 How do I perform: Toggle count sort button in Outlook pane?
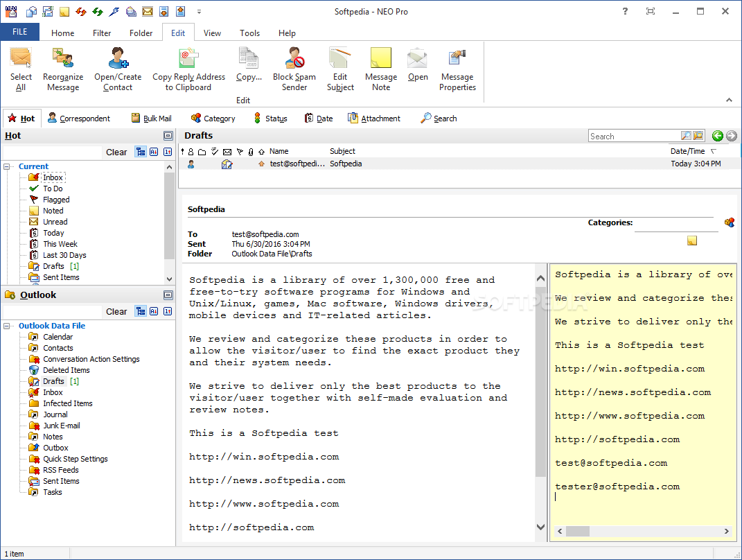coord(168,311)
